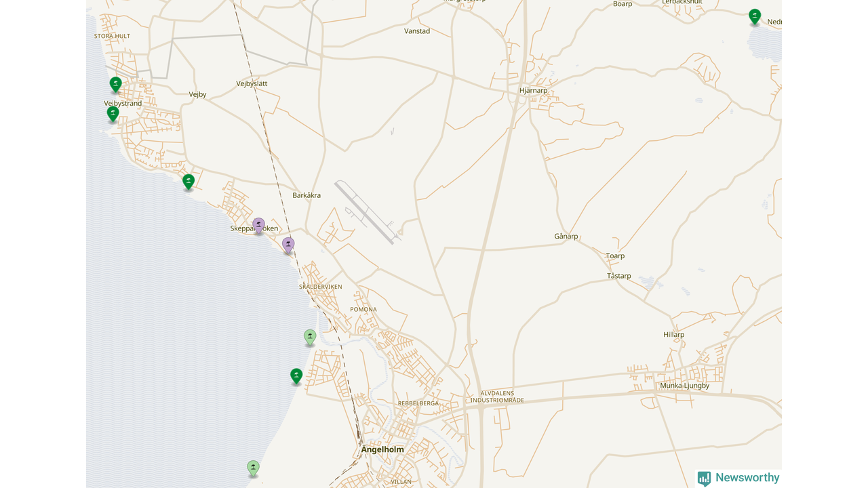This screenshot has height=488, width=868.
Task: Click the dark green beach marker just below Vejbystrand label
Action: pyautogui.click(x=113, y=114)
